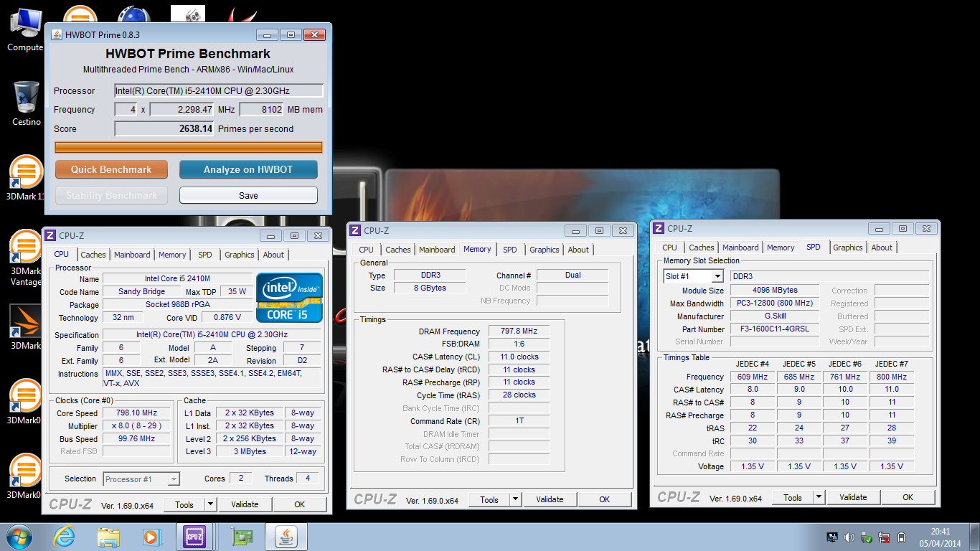Screen dimensions: 980x551
Task: Select the 3DMark 11 desktop shortcut
Action: click(26, 178)
